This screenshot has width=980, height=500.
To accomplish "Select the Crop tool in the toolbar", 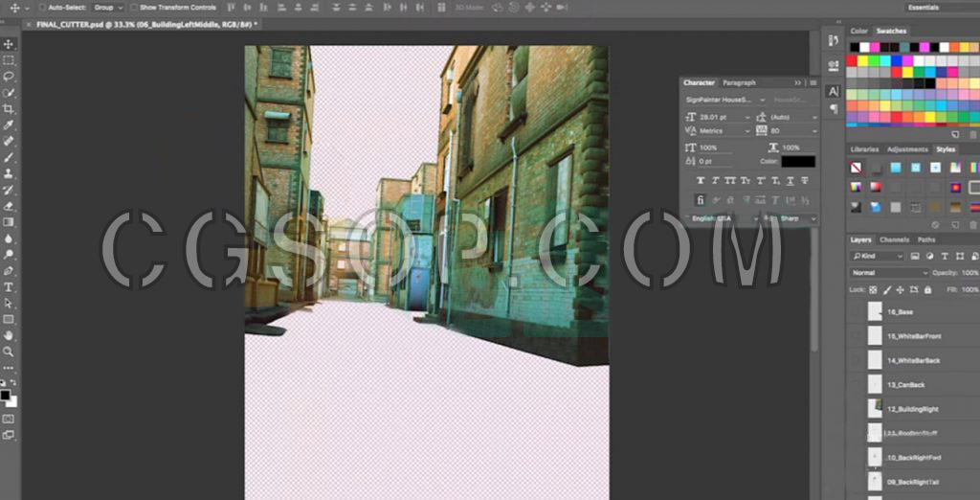I will click(9, 109).
